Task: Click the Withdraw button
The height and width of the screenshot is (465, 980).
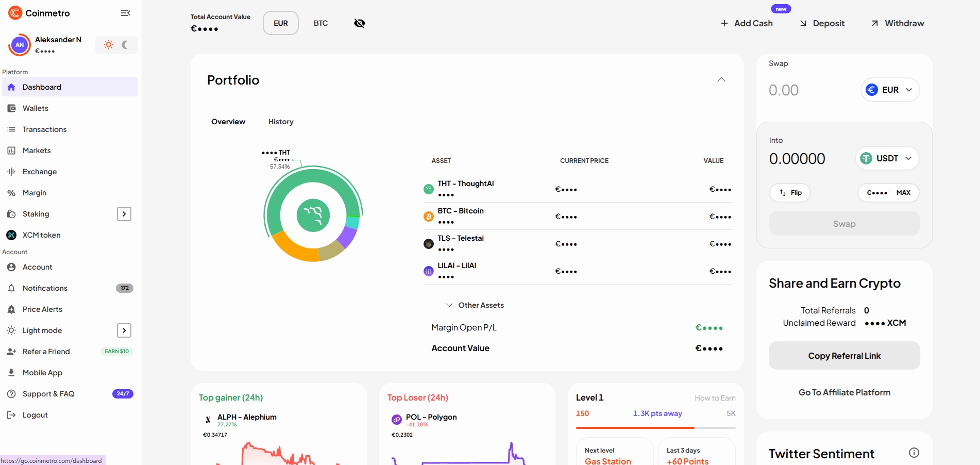Action: point(898,23)
